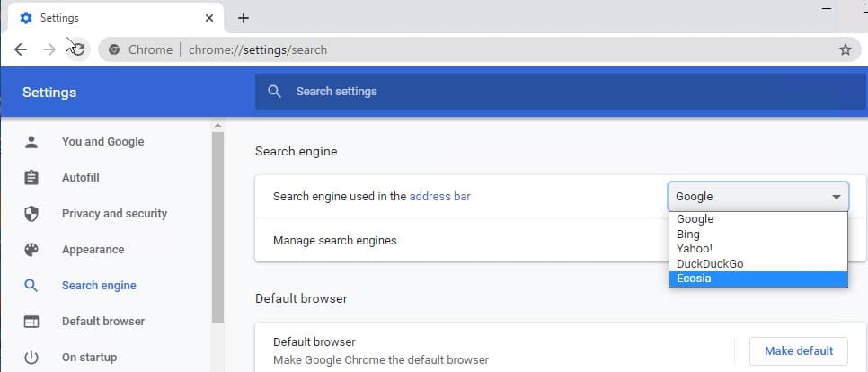Click the browser back arrow
The width and height of the screenshot is (868, 372).
coord(21,49)
